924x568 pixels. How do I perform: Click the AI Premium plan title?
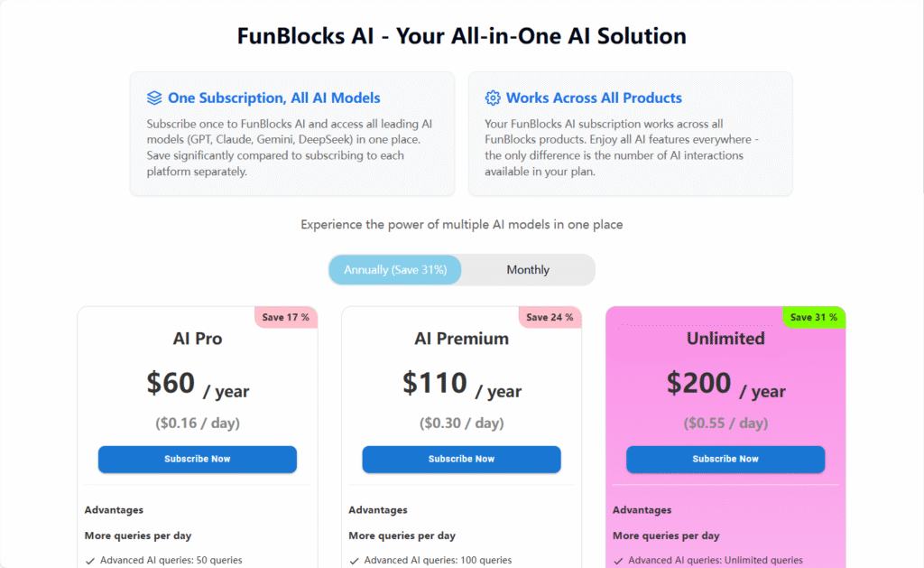click(461, 339)
